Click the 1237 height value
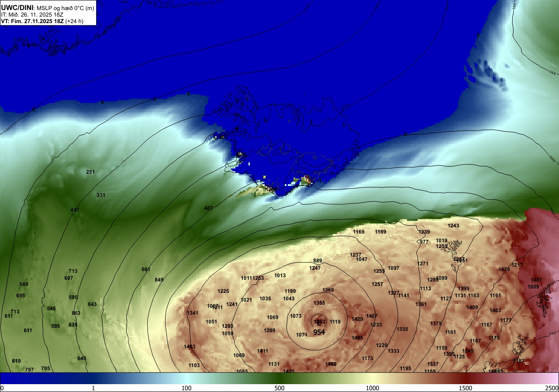Screen dimensions: 559x392 point(355,255)
